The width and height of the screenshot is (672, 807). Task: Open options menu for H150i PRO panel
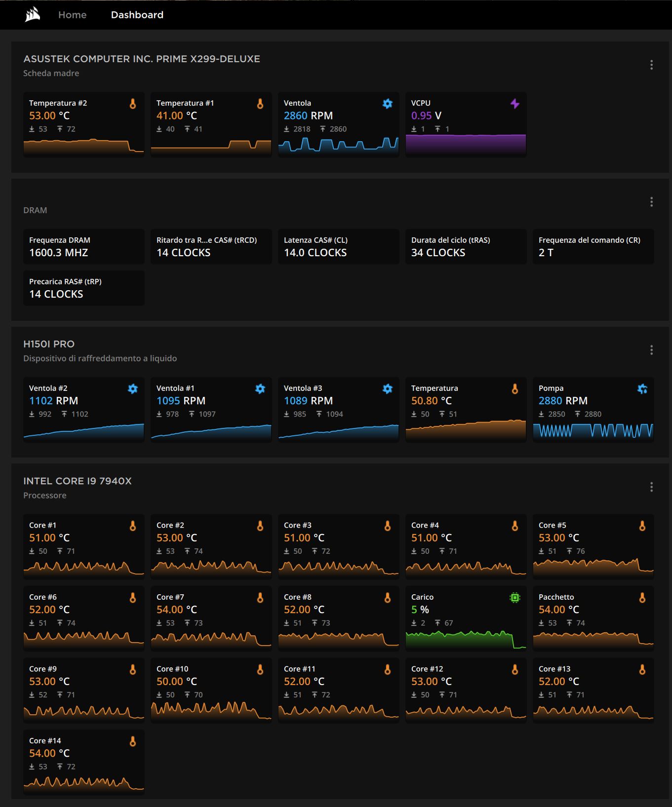point(651,350)
